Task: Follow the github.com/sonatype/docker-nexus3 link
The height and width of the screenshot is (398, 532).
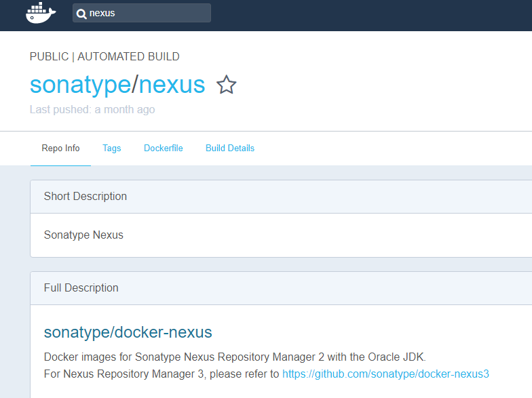Action: [385, 374]
